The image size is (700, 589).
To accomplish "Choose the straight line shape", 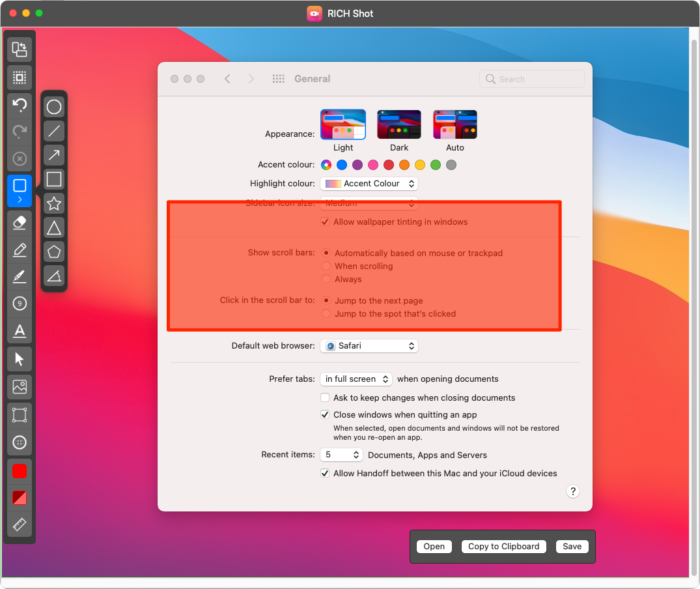I will (54, 131).
